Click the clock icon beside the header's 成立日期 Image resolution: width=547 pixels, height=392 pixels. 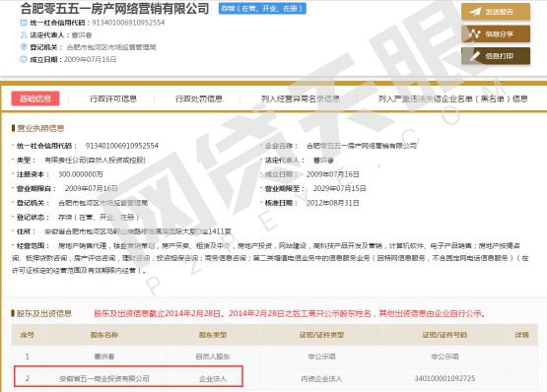[x=24, y=59]
